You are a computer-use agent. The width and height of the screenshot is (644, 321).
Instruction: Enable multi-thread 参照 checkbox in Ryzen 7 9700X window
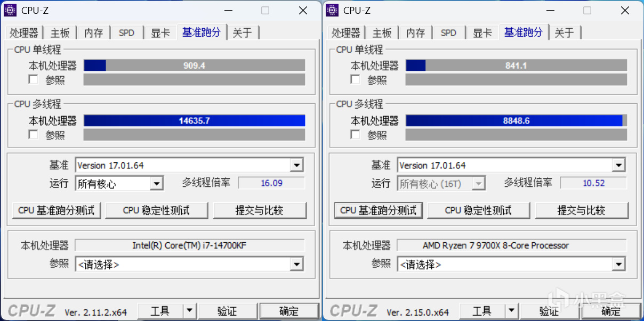pos(356,135)
